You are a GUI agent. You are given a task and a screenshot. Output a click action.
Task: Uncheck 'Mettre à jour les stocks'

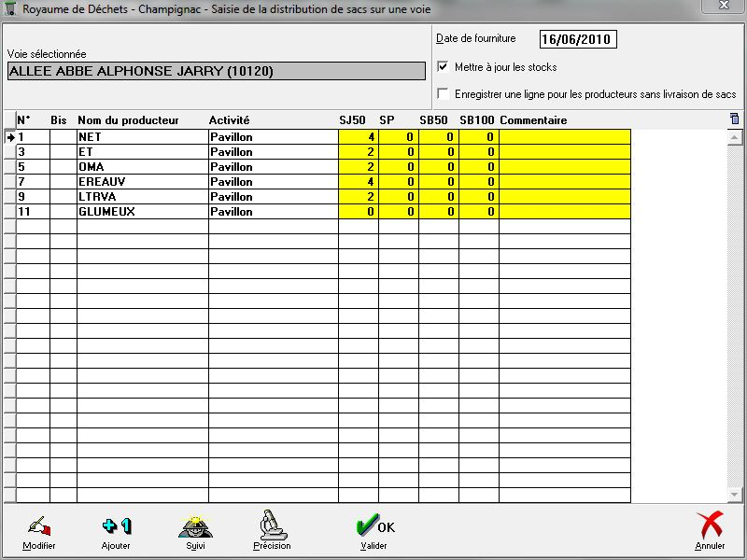(444, 67)
